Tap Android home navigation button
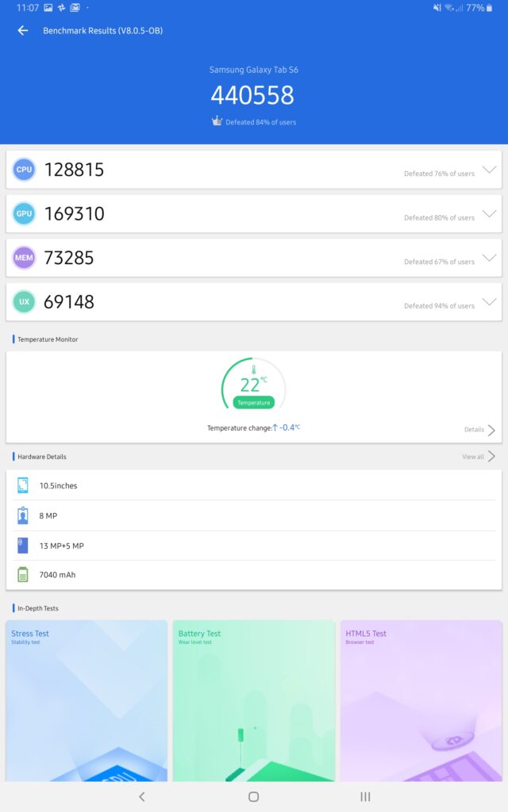Screen dimensions: 508x812 click(x=253, y=796)
